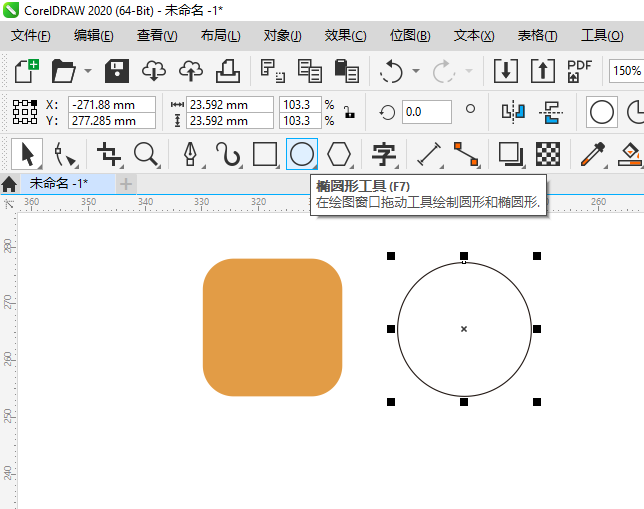Print the document with printer icon
This screenshot has width=644, height=509.
(x=228, y=71)
